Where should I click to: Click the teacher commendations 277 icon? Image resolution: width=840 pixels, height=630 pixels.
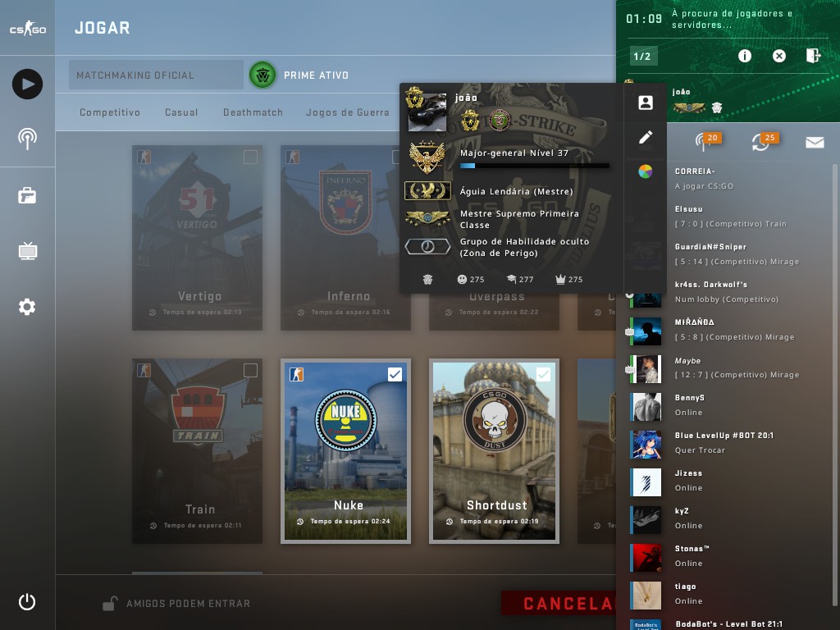point(511,279)
